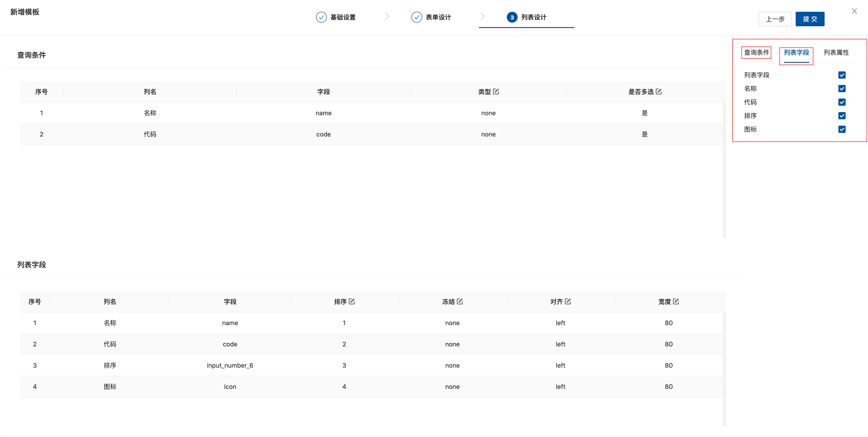Select the input_number_6 row in 列表字段 table
The width and height of the screenshot is (868, 437).
(230, 366)
